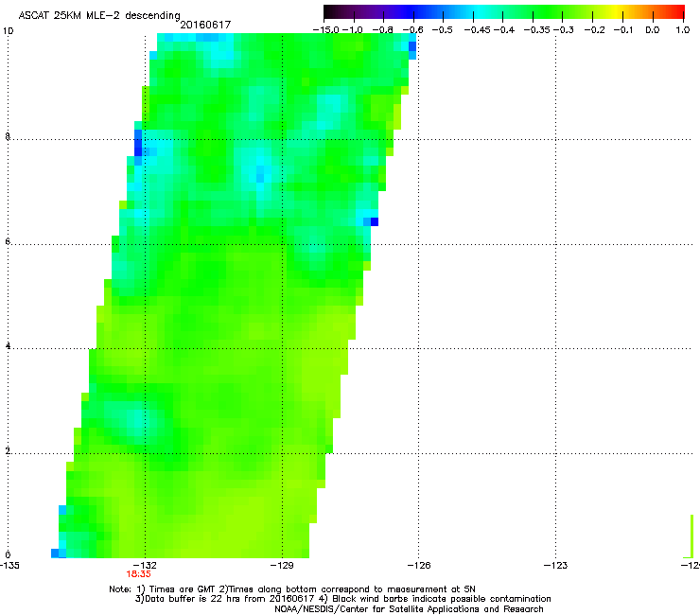This screenshot has height=615, width=700.
Task: Click longitude label -123
Action: pyautogui.click(x=555, y=566)
